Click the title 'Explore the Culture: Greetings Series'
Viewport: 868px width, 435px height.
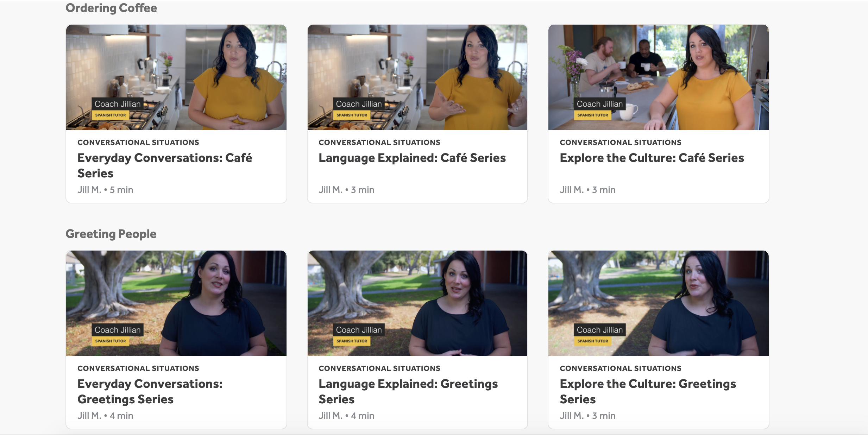[648, 391]
